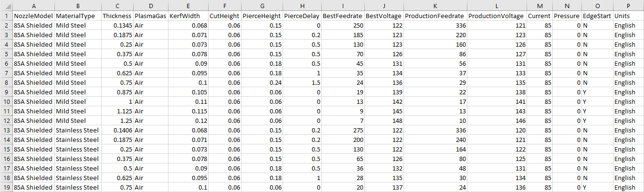The width and height of the screenshot is (644, 192).
Task: Select column header A
Action: 33,5
